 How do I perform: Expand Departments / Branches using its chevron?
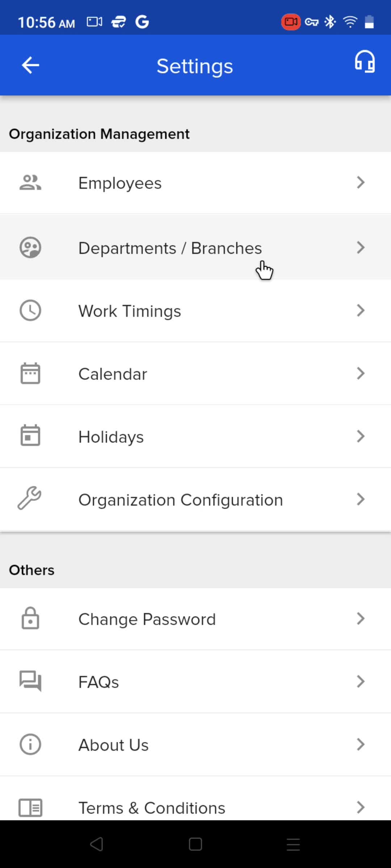click(x=361, y=248)
